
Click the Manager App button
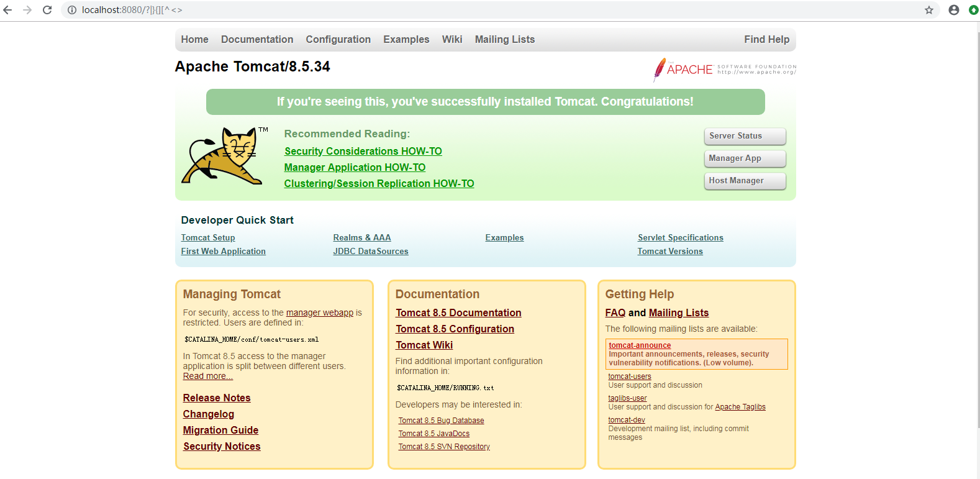click(745, 158)
